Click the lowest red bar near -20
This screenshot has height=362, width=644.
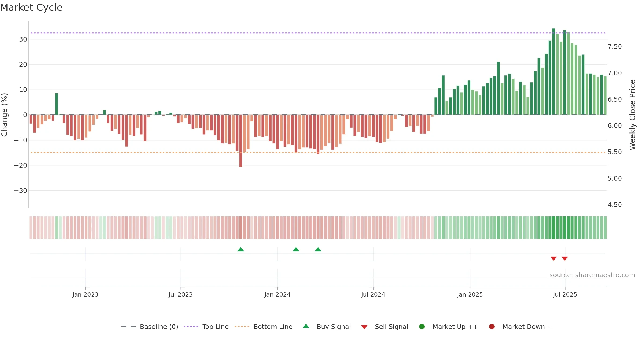[x=241, y=141]
